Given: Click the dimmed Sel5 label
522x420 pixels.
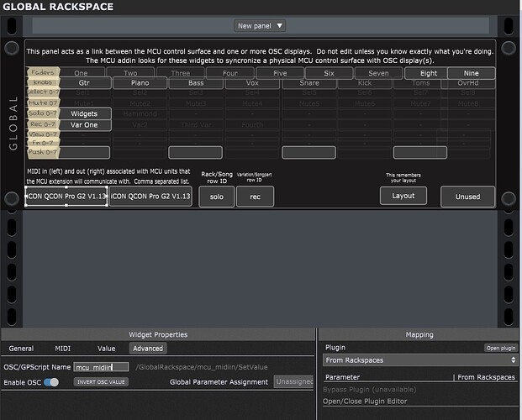Looking at the screenshot, I should point(309,92).
